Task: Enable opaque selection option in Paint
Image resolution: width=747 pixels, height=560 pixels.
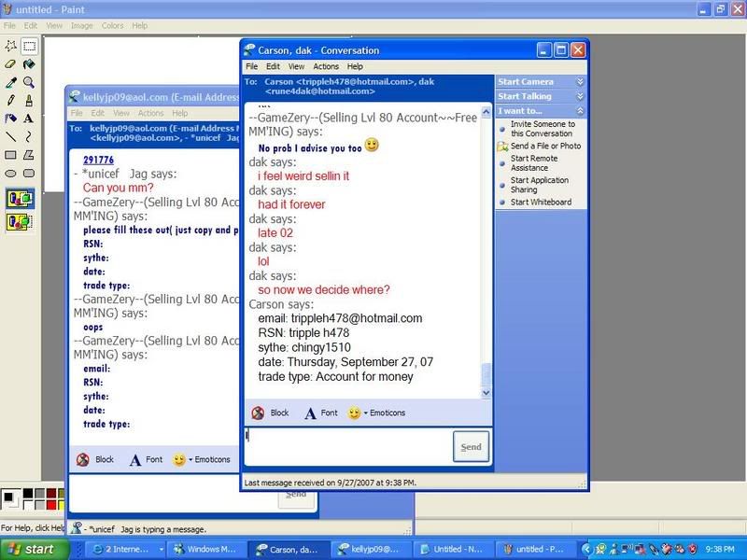Action: pyautogui.click(x=20, y=199)
